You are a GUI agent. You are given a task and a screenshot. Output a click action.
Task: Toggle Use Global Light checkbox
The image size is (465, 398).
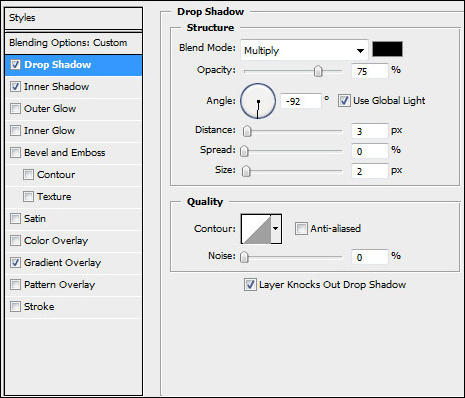[x=344, y=101]
